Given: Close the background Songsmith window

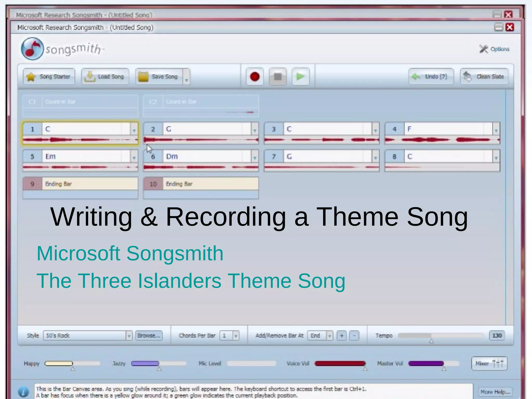Looking at the screenshot, I should point(508,15).
